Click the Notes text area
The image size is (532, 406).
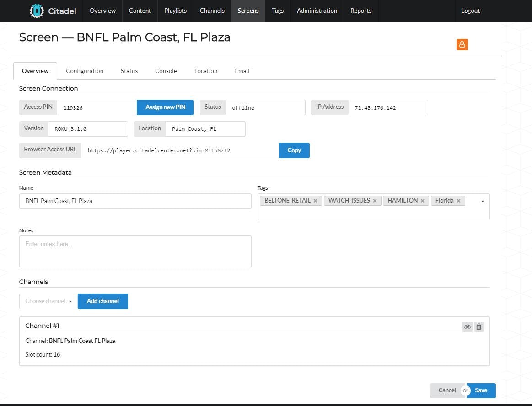[x=135, y=251]
